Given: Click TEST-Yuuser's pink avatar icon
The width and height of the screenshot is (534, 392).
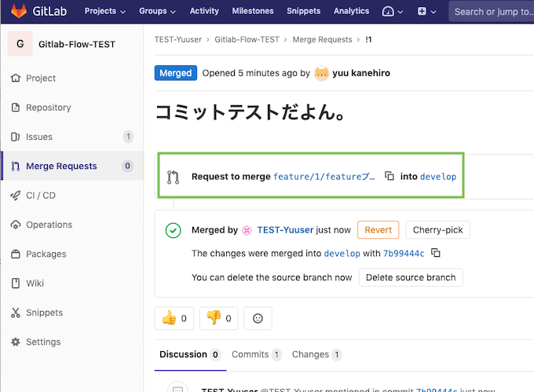Looking at the screenshot, I should click(x=247, y=230).
